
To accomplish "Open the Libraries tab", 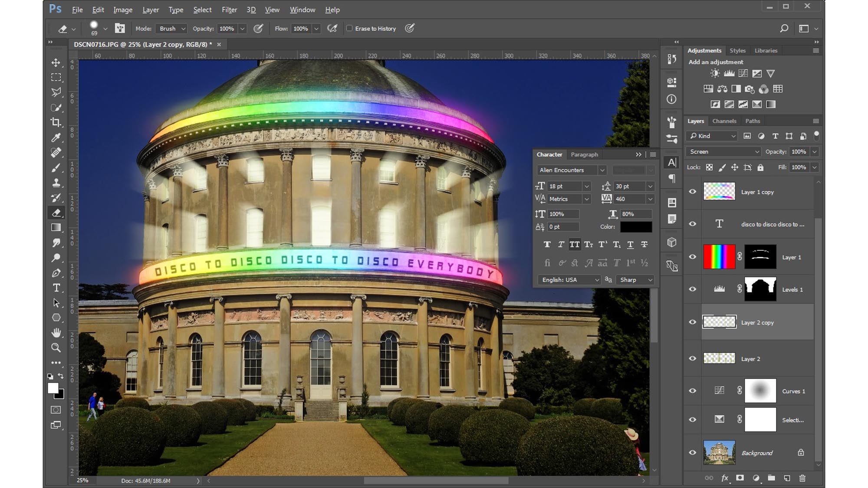I will (x=766, y=50).
